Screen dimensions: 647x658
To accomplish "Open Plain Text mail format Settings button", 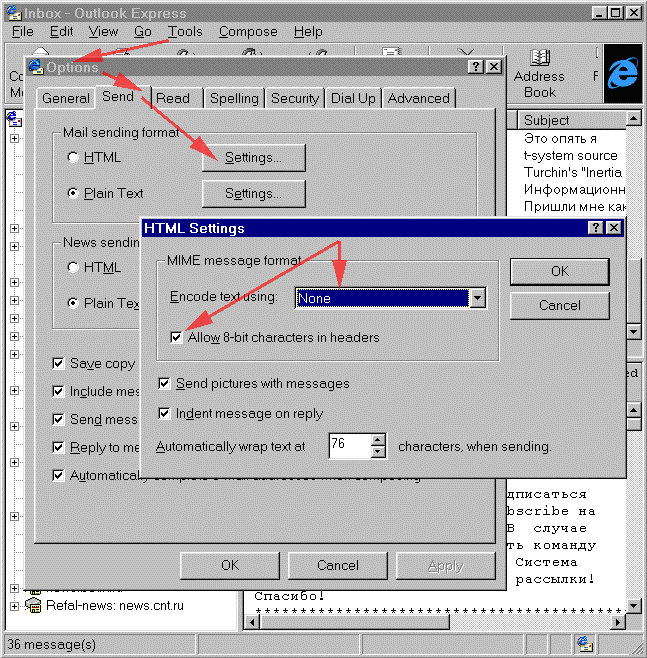I will click(253, 193).
